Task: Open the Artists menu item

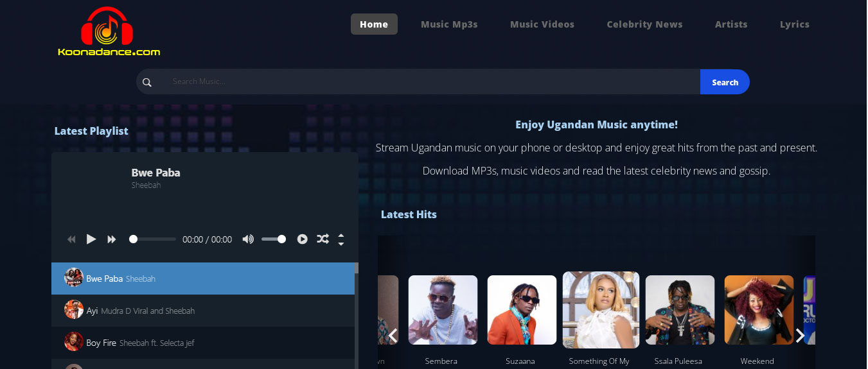Action: (731, 24)
